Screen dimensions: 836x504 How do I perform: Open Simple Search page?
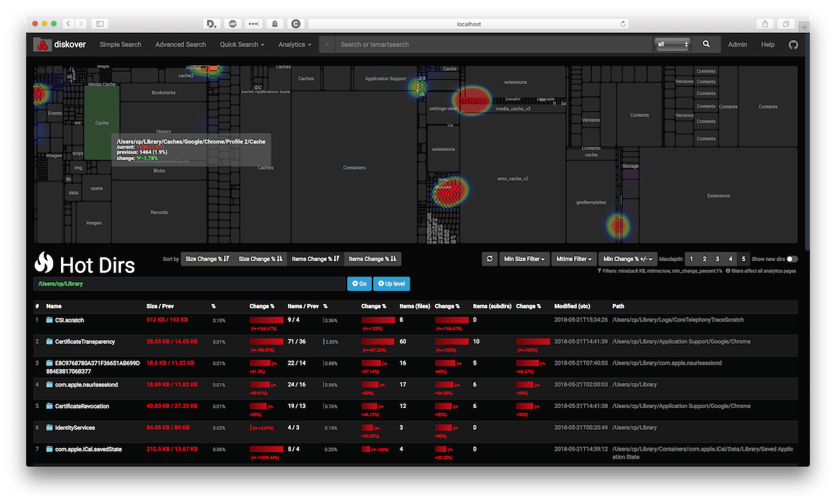(120, 45)
